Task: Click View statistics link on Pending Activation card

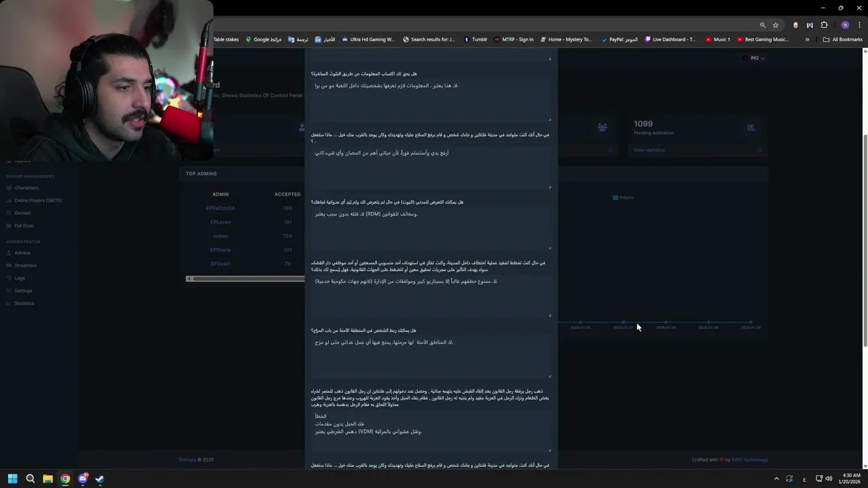Action: click(x=649, y=150)
